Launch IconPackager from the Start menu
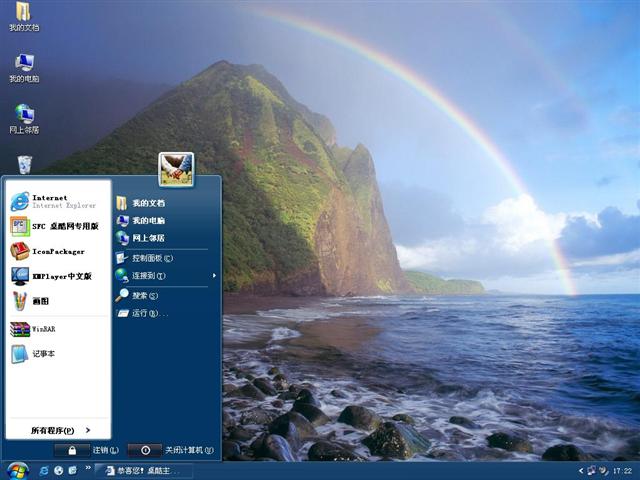 pos(58,251)
